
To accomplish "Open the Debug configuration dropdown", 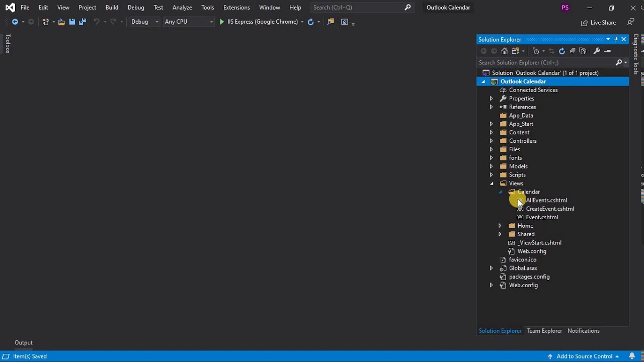I will click(x=144, y=22).
